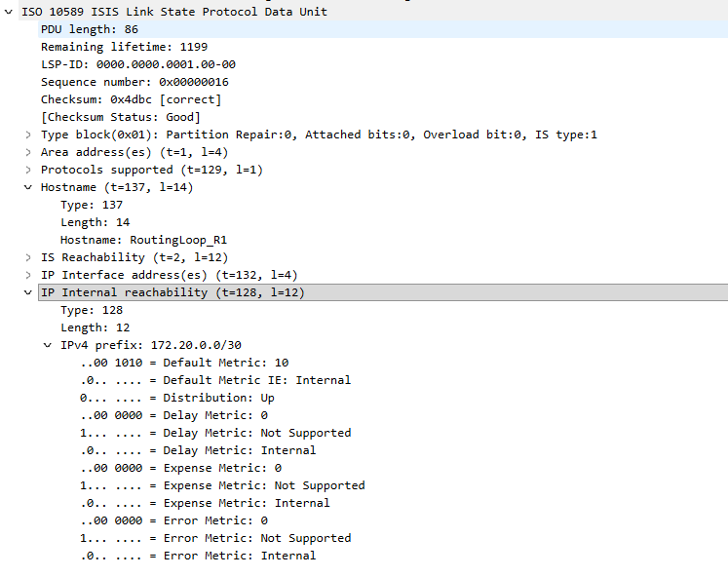
Task: Expand IP Interface address(es) node
Action: click(x=28, y=275)
